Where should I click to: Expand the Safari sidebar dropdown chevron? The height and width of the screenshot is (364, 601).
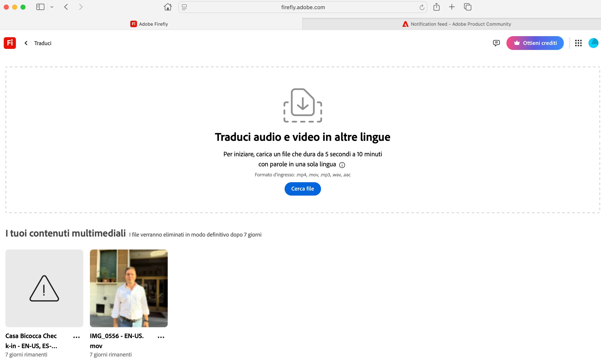click(x=52, y=7)
